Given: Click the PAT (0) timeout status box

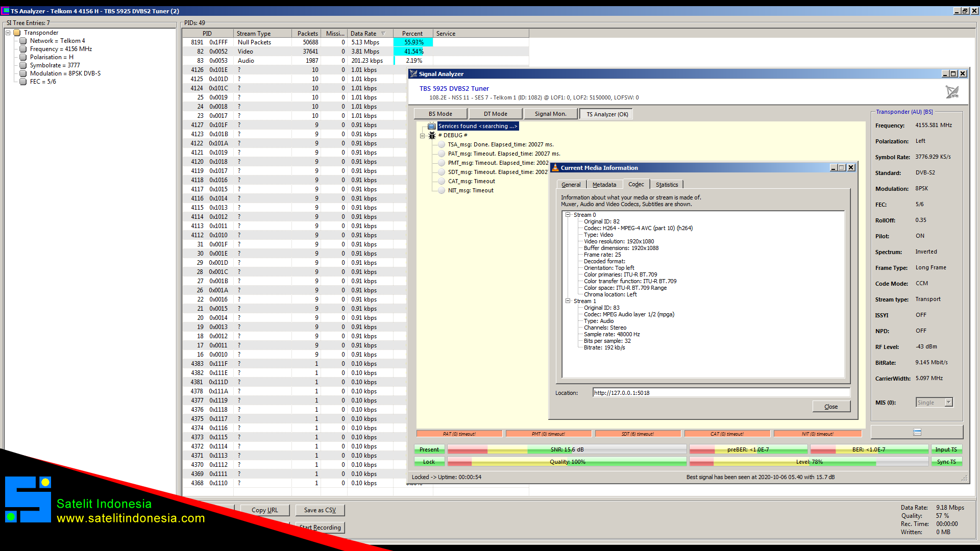Looking at the screenshot, I should click(459, 434).
